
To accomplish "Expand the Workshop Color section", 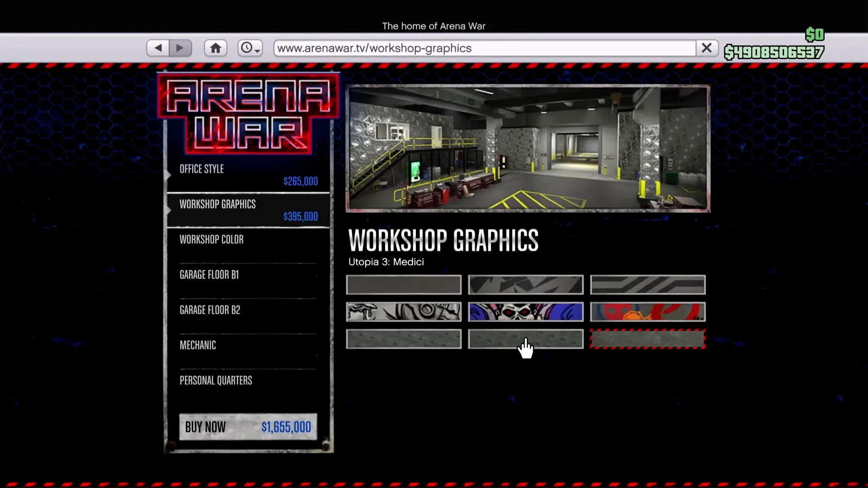I will [212, 240].
